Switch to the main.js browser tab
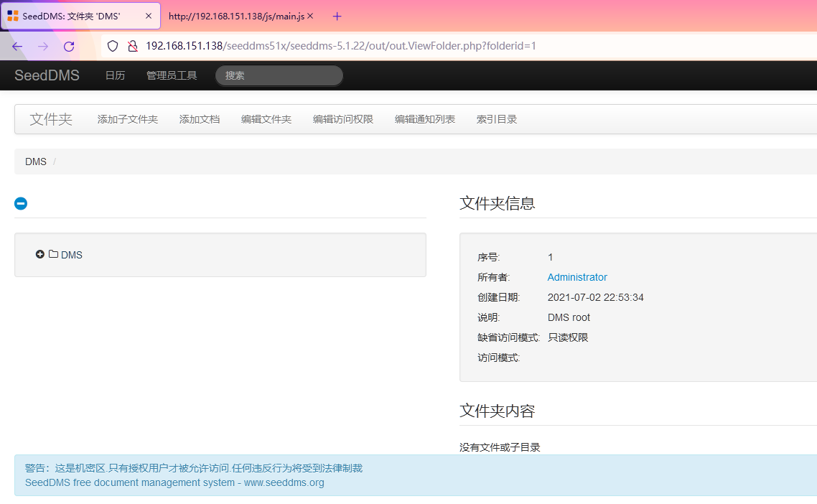The image size is (817, 504). point(235,16)
